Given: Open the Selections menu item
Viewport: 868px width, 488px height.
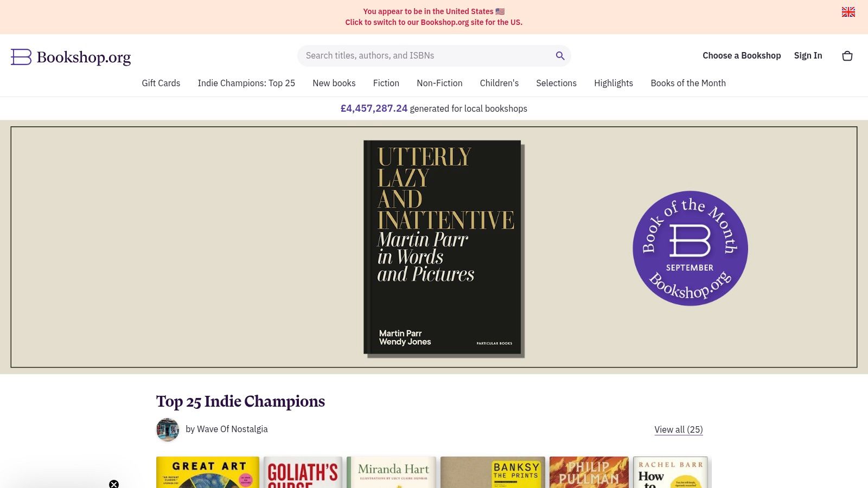Looking at the screenshot, I should (557, 83).
